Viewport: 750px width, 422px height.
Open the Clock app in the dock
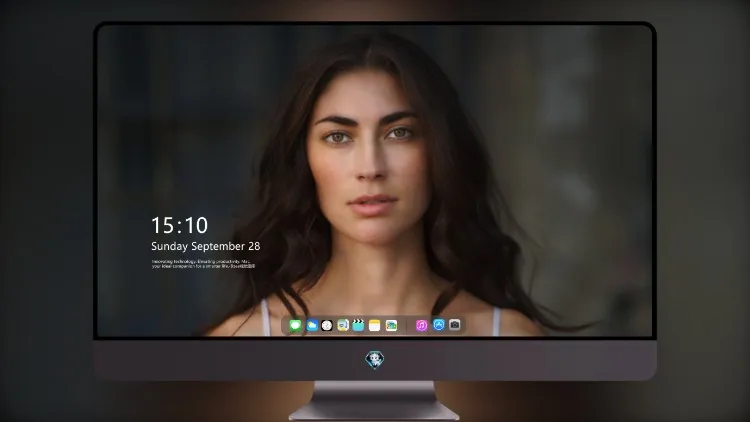click(x=327, y=325)
